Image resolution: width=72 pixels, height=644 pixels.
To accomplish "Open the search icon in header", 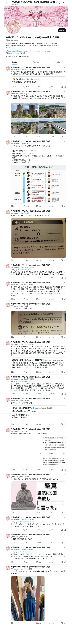I will click(x=64, y=3).
